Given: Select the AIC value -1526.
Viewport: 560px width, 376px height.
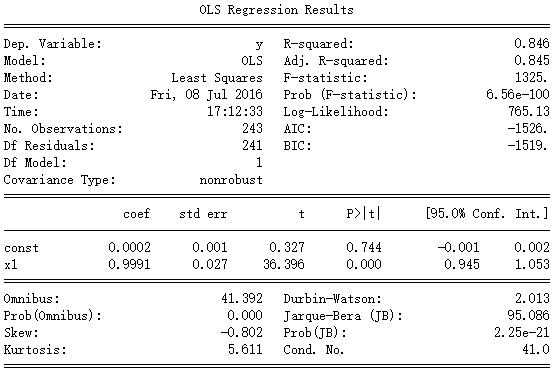Looking at the screenshot, I should click(528, 129).
